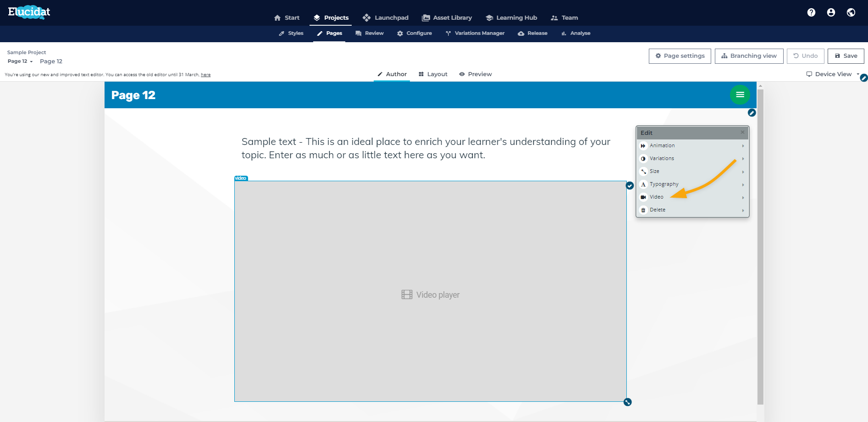
Task: Click the edit pencil icon under the header
Action: (752, 113)
